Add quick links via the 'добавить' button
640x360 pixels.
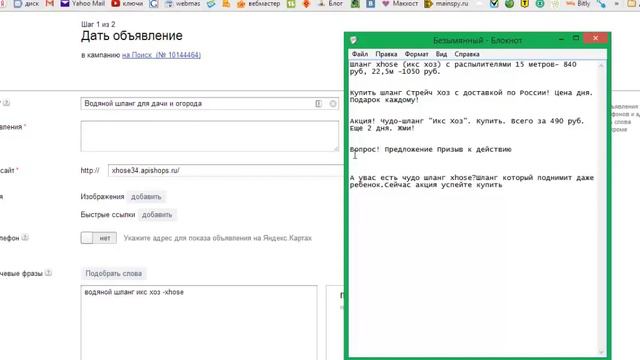[x=157, y=215]
